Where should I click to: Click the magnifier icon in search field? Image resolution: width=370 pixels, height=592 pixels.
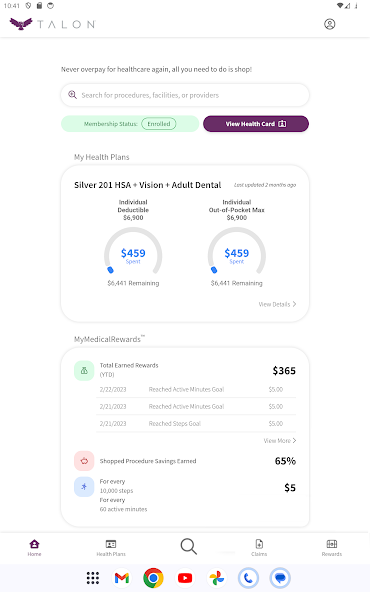(x=72, y=95)
